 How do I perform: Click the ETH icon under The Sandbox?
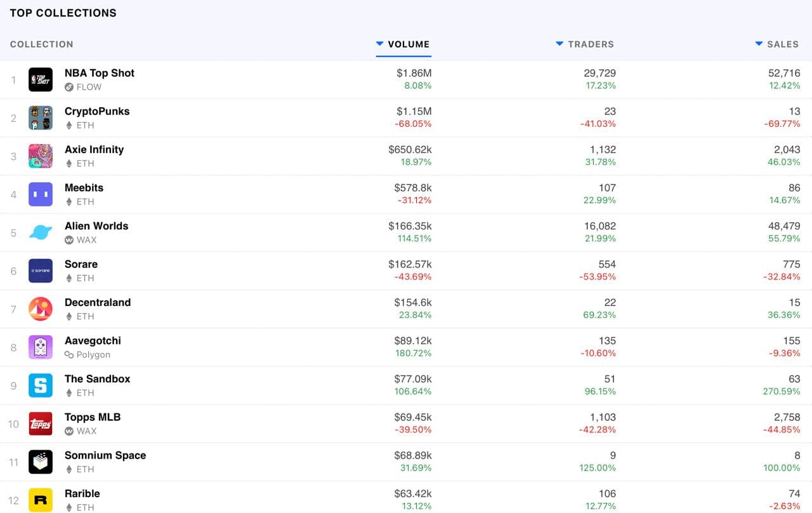69,393
